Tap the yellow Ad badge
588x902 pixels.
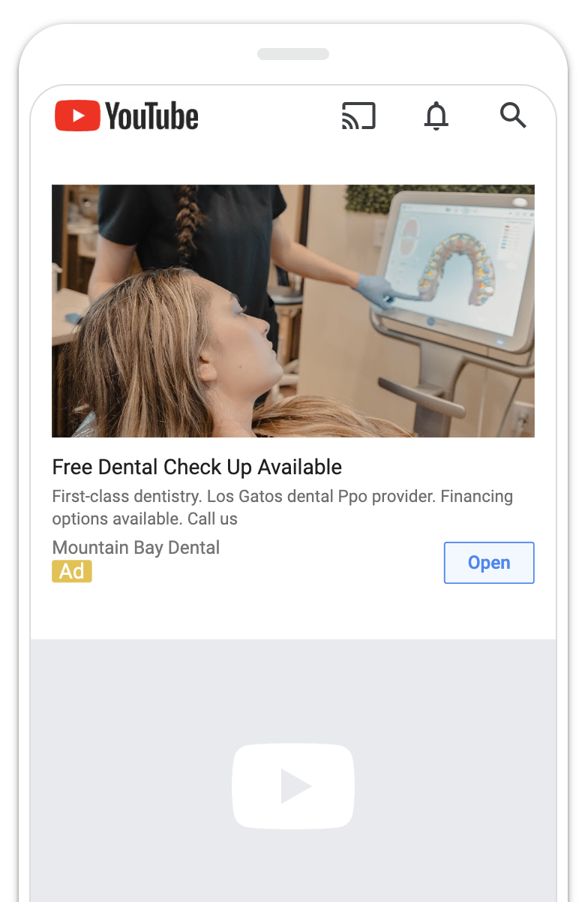point(72,571)
